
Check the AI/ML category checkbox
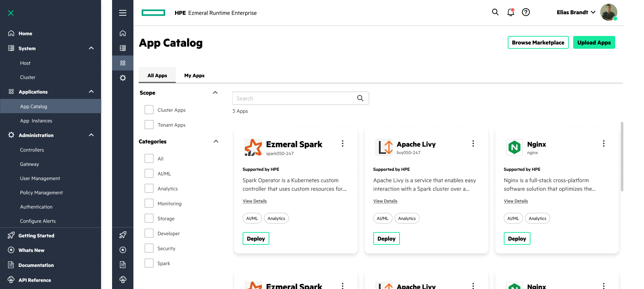pyautogui.click(x=149, y=173)
